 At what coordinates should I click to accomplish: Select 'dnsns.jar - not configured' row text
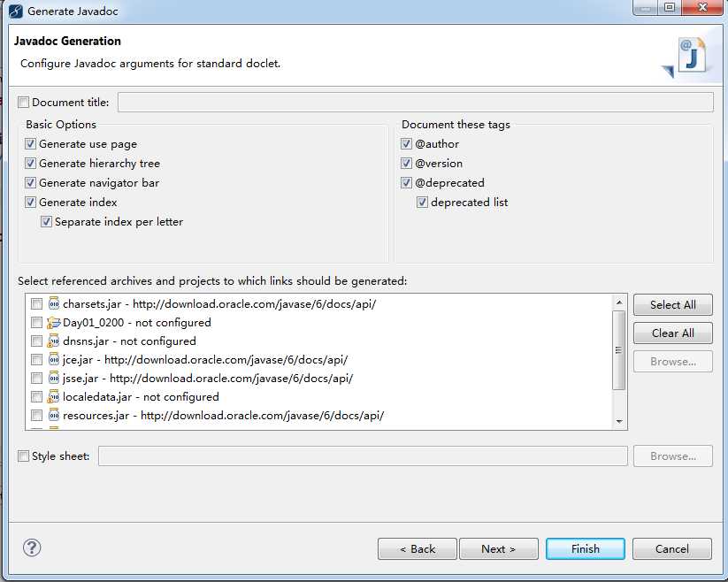tap(129, 341)
